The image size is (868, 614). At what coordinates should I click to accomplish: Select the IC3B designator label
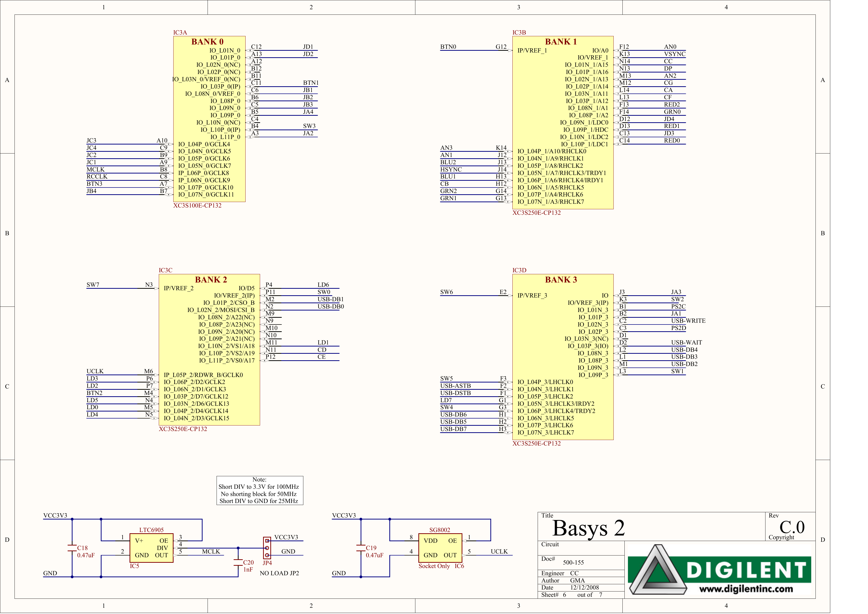point(519,32)
